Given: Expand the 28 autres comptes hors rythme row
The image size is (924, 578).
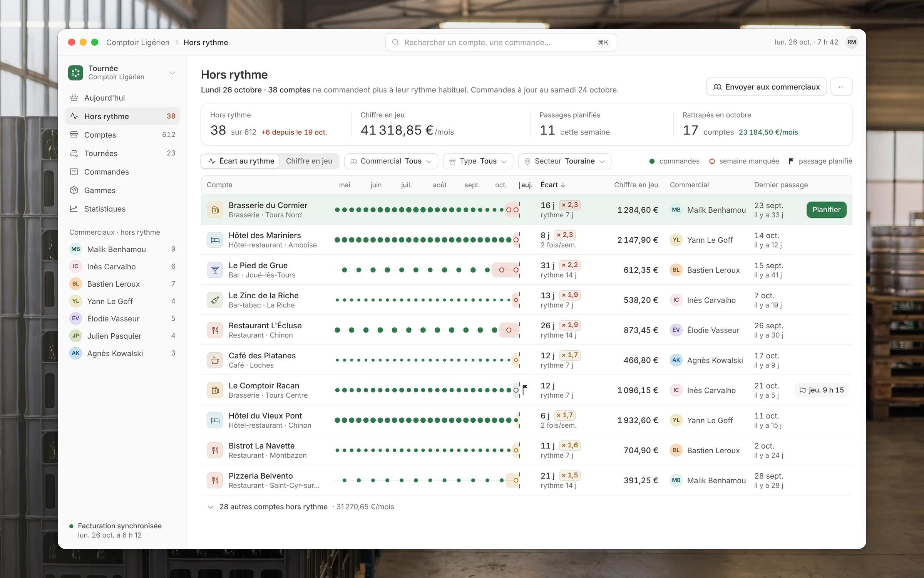Looking at the screenshot, I should point(300,507).
